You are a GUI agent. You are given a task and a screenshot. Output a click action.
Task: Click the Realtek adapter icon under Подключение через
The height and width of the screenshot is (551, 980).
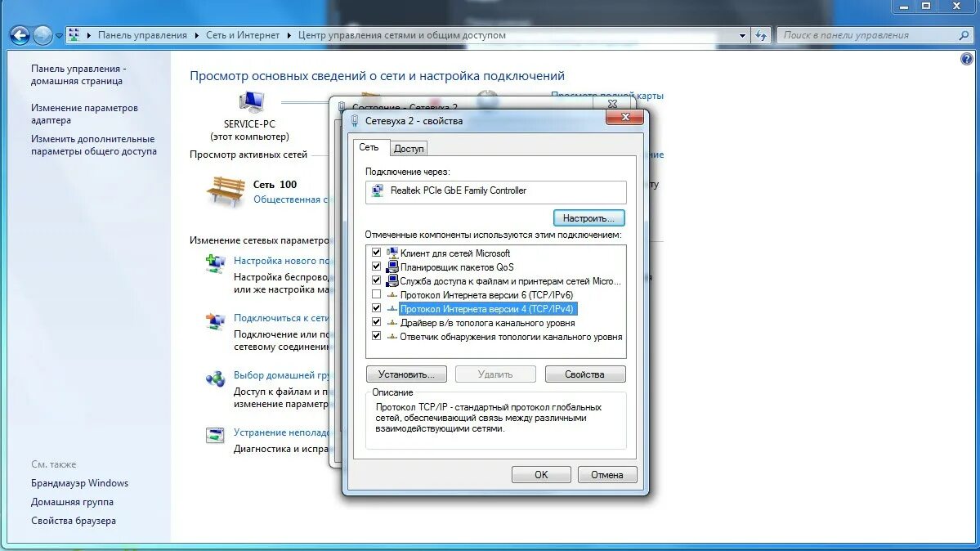point(378,191)
